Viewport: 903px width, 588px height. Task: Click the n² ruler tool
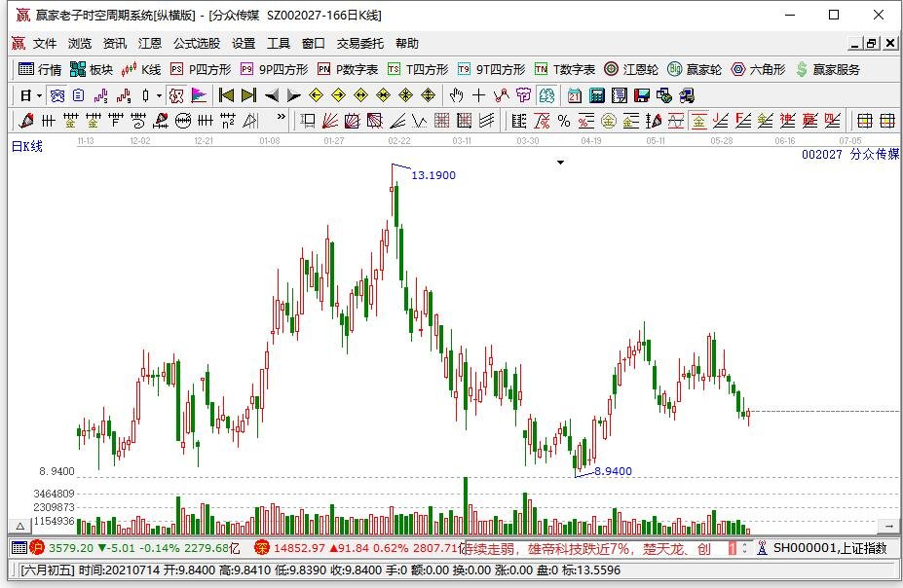click(228, 121)
